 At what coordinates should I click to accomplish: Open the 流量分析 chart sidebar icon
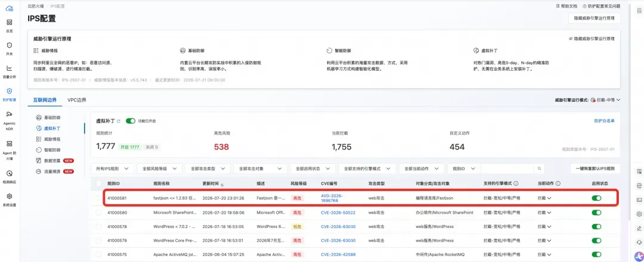[x=10, y=68]
